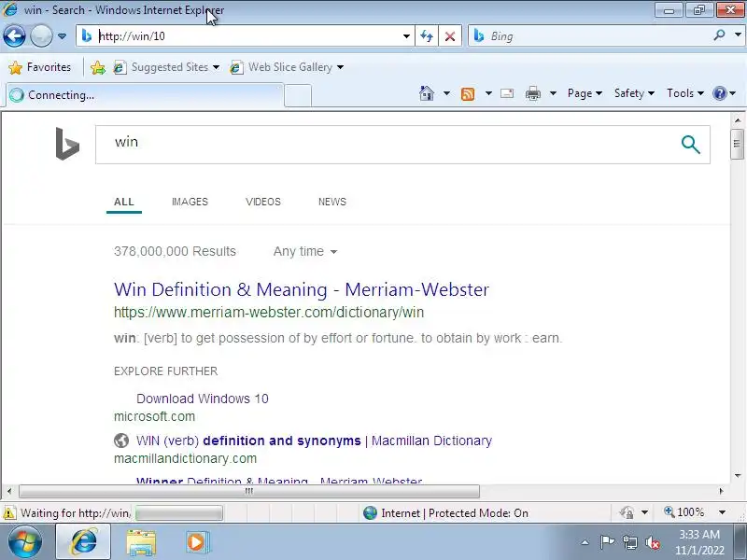Click the red Stop loading icon
The height and width of the screenshot is (560, 747).
450,36
